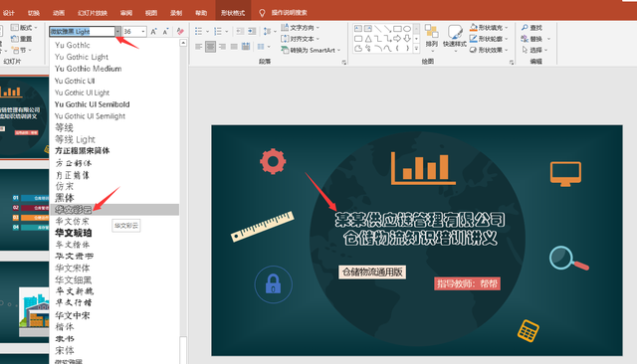Open the 排列 arrange tool
The height and width of the screenshot is (364, 637).
[431, 36]
